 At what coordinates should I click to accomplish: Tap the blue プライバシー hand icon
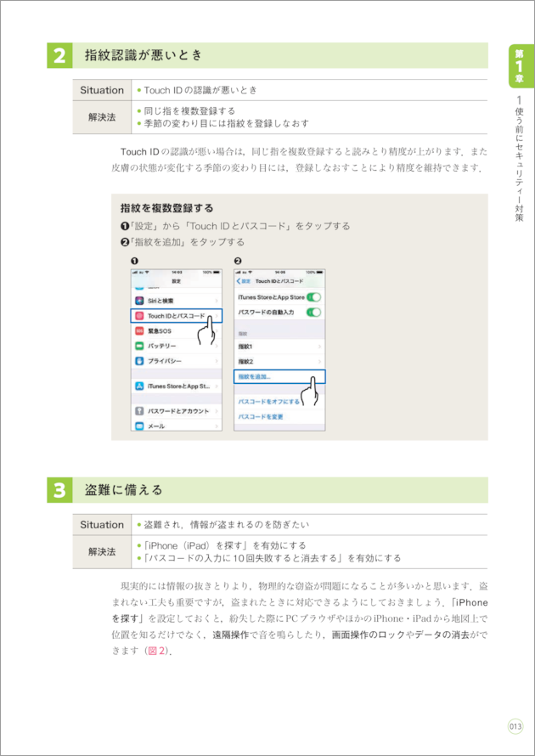139,361
